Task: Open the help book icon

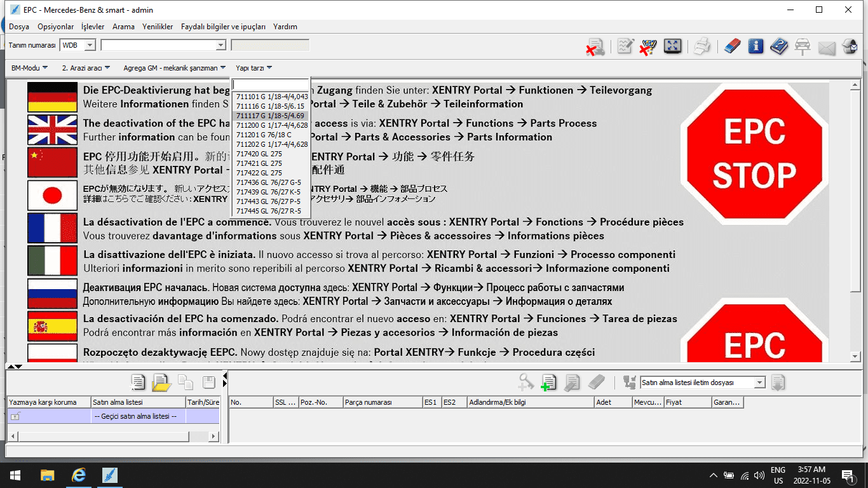Action: coord(779,46)
